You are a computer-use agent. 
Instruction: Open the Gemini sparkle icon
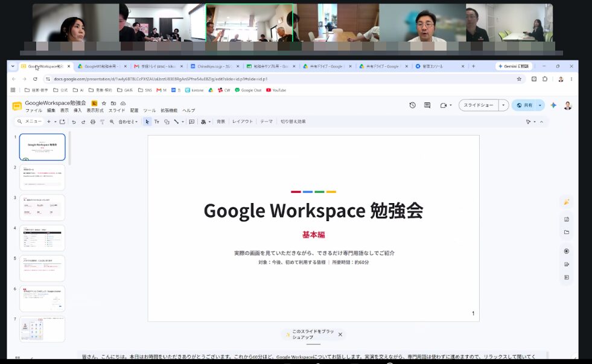[x=553, y=105]
